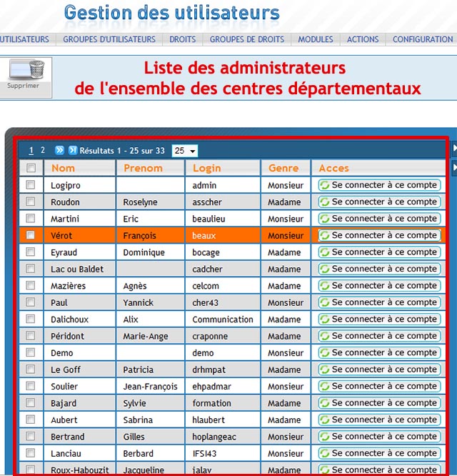This screenshot has width=457, height=476.
Task: Click Acces column header
Action: point(334,168)
